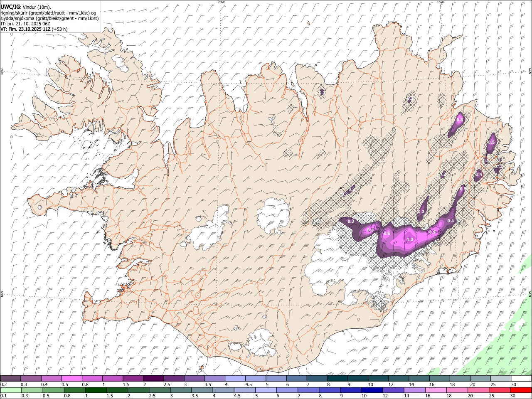Select the dark purple 2 swatch, top legend row

click(x=153, y=379)
